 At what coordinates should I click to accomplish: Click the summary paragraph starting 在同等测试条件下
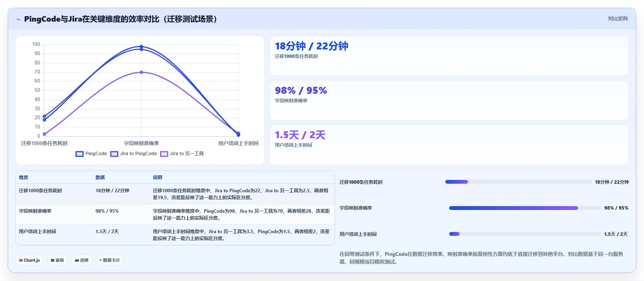[481, 258]
